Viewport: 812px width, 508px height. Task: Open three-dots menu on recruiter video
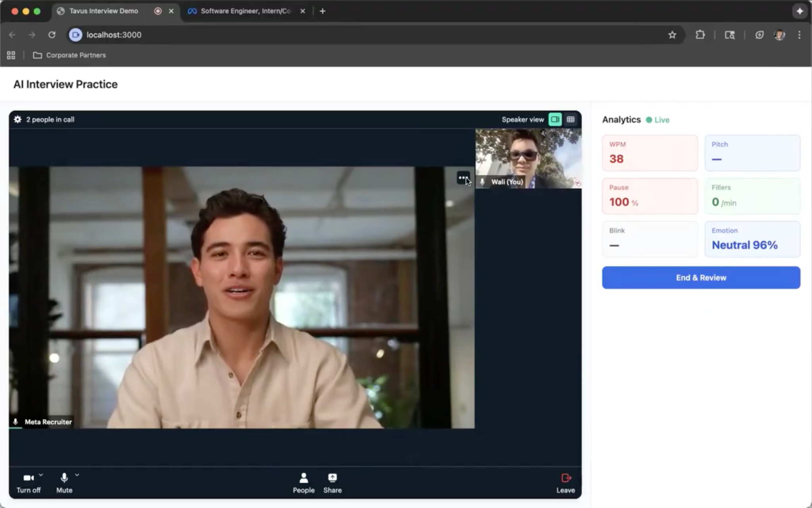coord(463,178)
